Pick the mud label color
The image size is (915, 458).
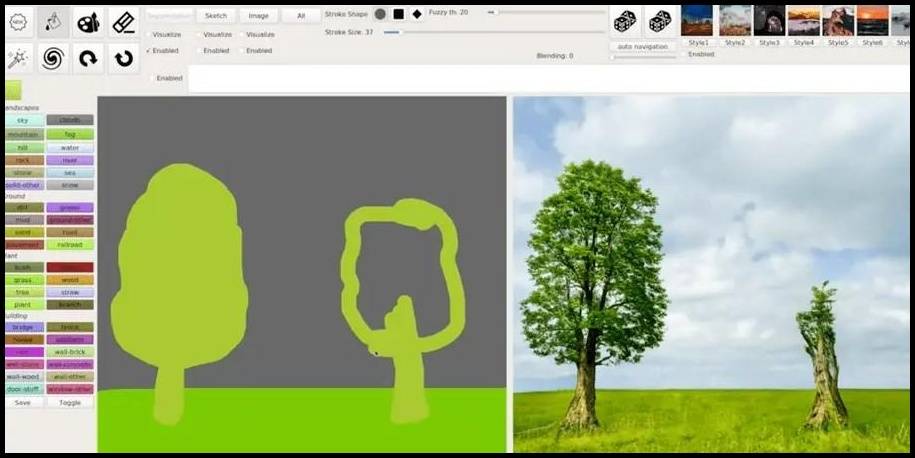click(x=23, y=220)
